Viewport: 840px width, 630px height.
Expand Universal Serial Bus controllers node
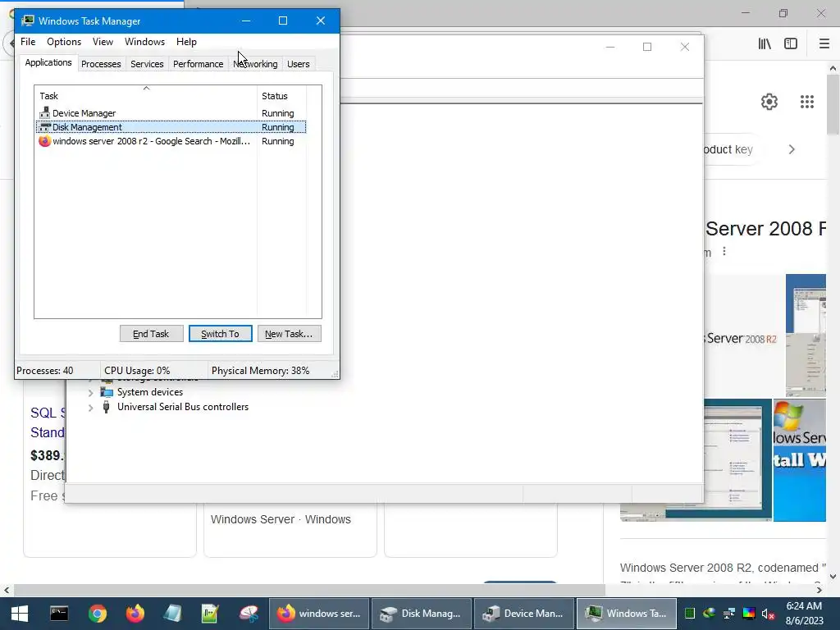coord(90,408)
